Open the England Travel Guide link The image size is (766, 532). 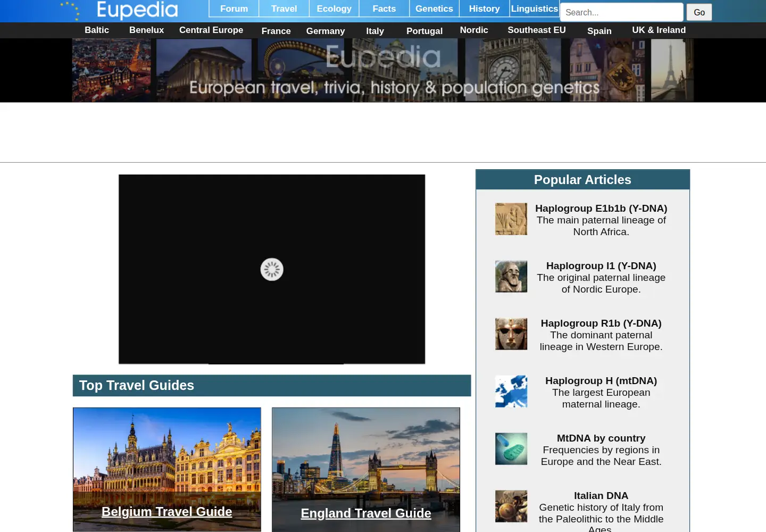click(366, 513)
